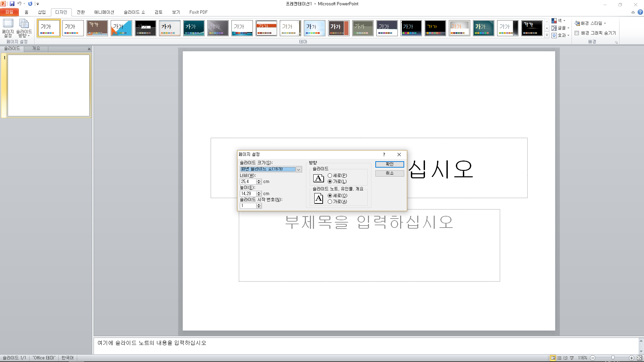Viewport: 644px width, 362px height.
Task: Increase slide start number with spinner
Action: (x=259, y=204)
